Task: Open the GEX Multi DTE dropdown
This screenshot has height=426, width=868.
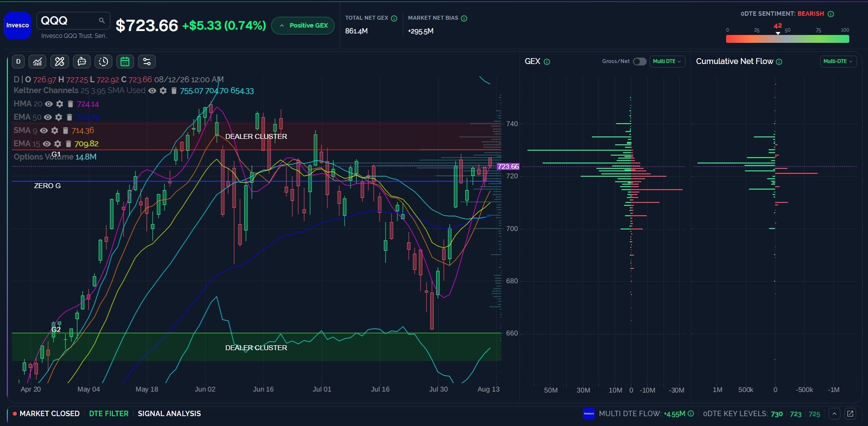Action: [x=667, y=62]
